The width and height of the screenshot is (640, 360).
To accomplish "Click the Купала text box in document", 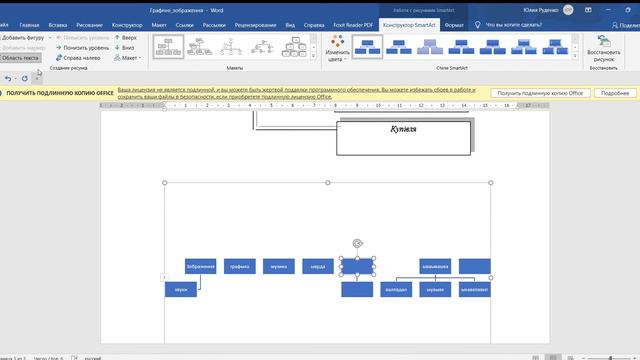I will tap(403, 138).
